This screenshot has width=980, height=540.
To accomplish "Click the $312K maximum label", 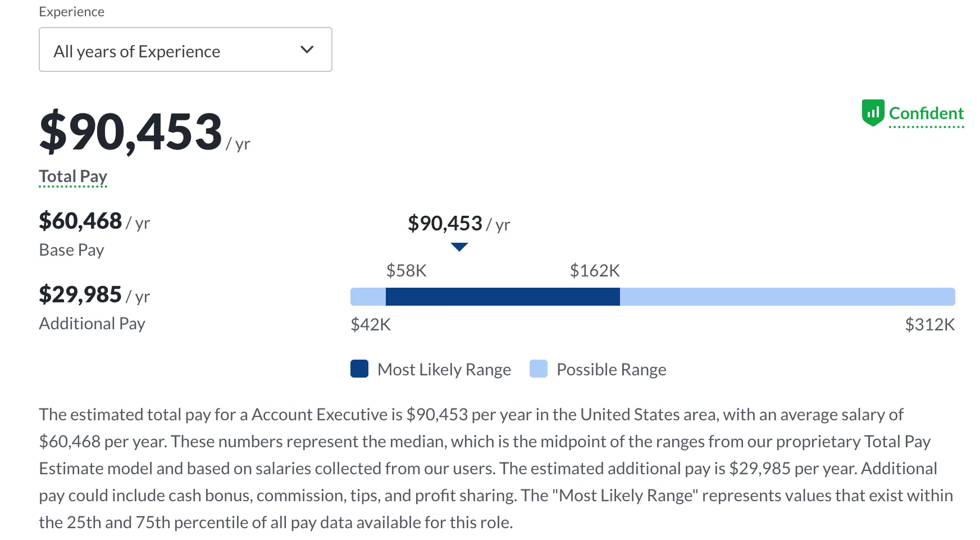I will [x=929, y=325].
